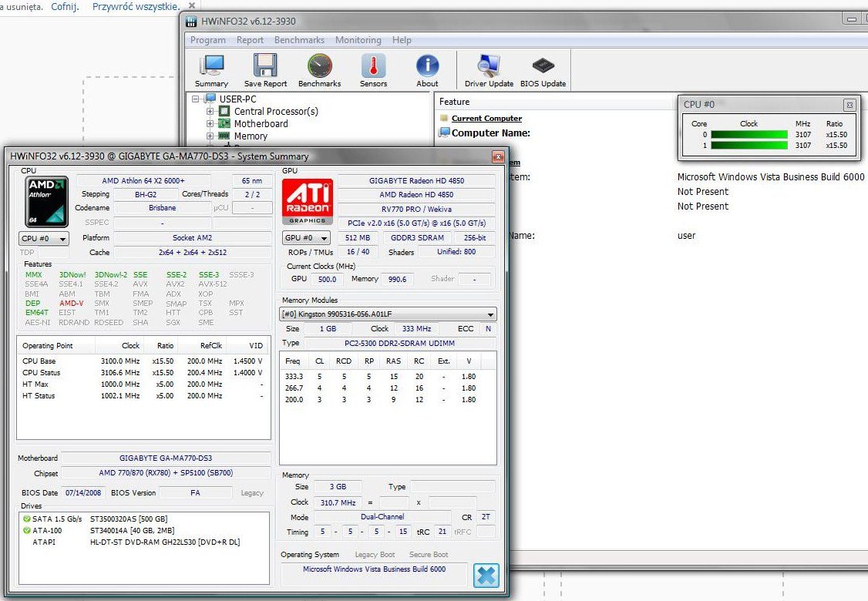
Task: Click the ATI Radeon graphics logo
Action: coord(308,201)
